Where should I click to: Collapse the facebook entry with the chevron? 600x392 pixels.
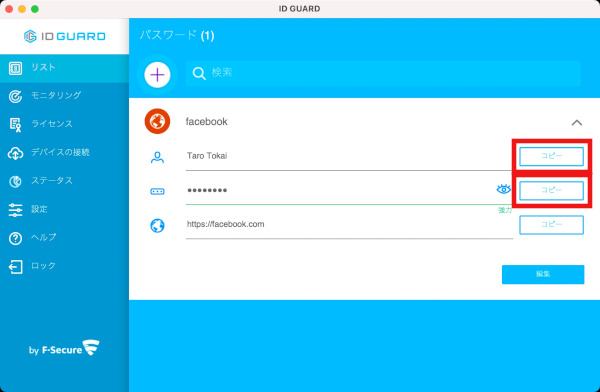tap(577, 122)
